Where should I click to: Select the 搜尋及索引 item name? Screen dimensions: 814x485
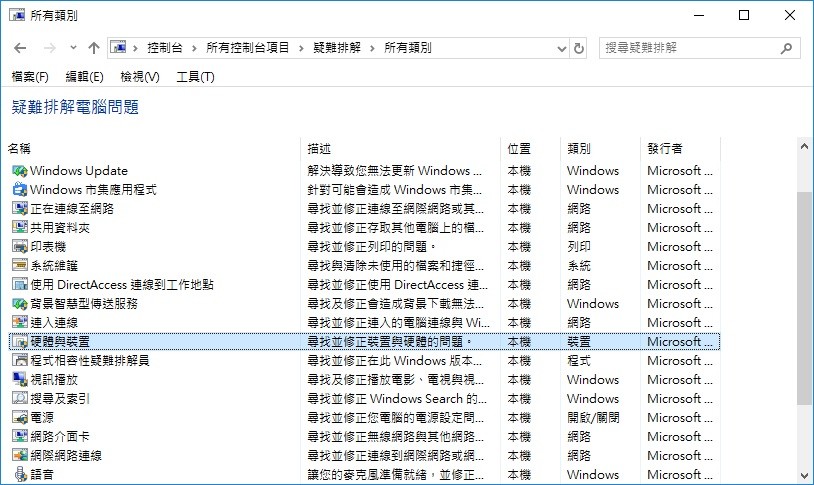[x=60, y=398]
